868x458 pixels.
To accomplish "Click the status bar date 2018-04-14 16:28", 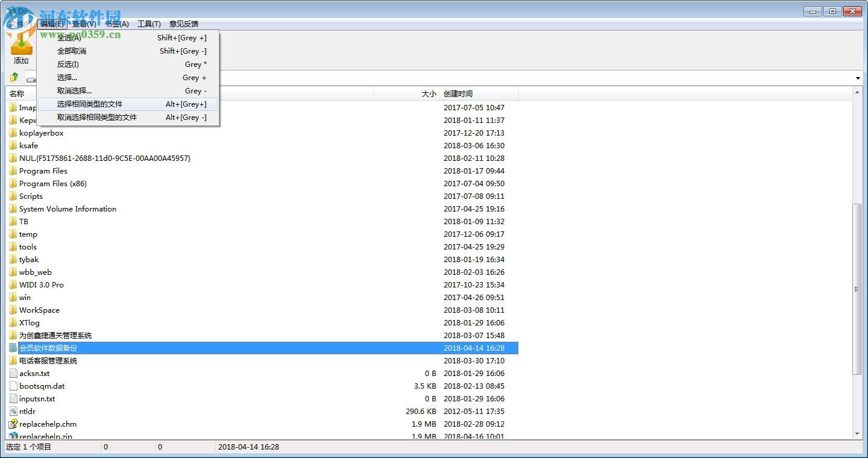I will pyautogui.click(x=248, y=447).
